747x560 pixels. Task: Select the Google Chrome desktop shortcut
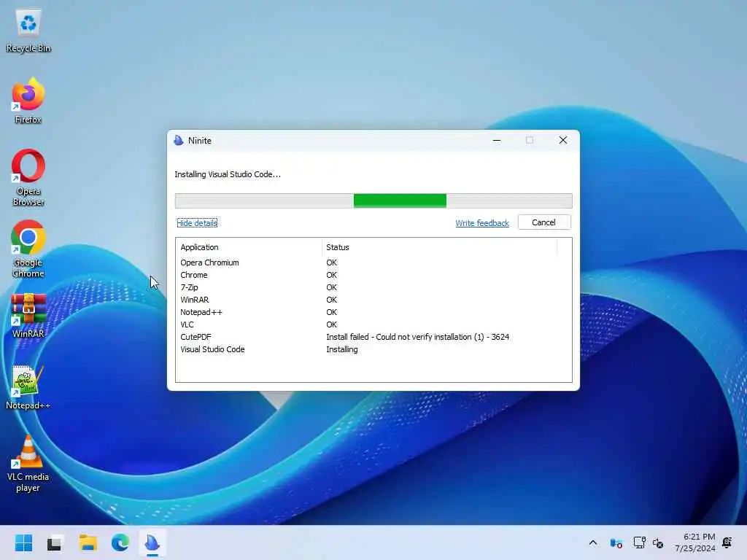[x=28, y=249]
